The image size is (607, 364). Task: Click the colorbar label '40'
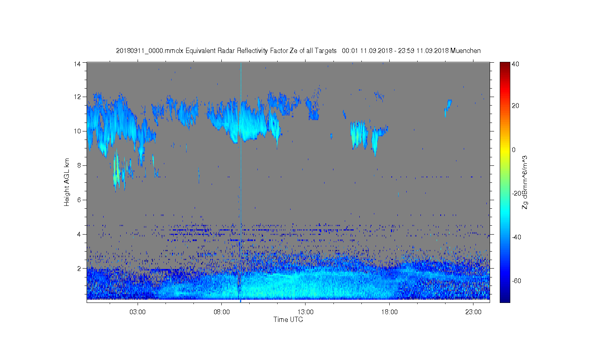(516, 64)
